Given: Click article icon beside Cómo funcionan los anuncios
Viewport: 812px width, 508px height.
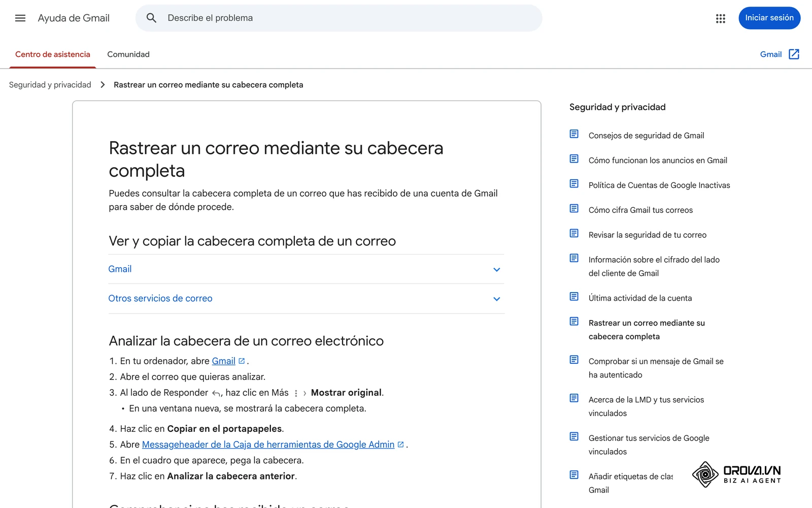Looking at the screenshot, I should (574, 159).
